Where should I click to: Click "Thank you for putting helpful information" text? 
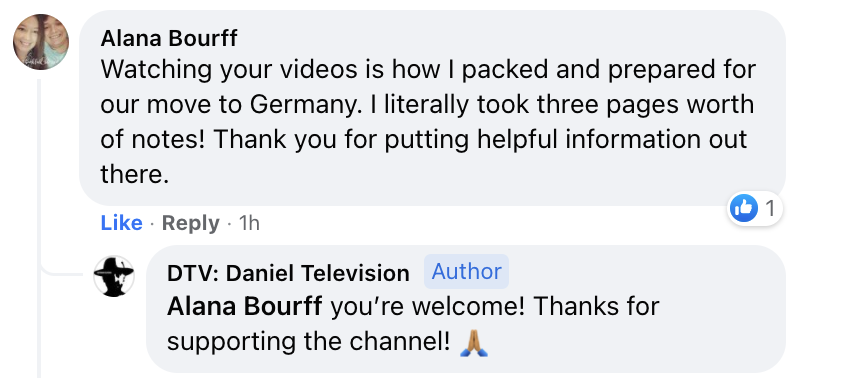[x=386, y=140]
